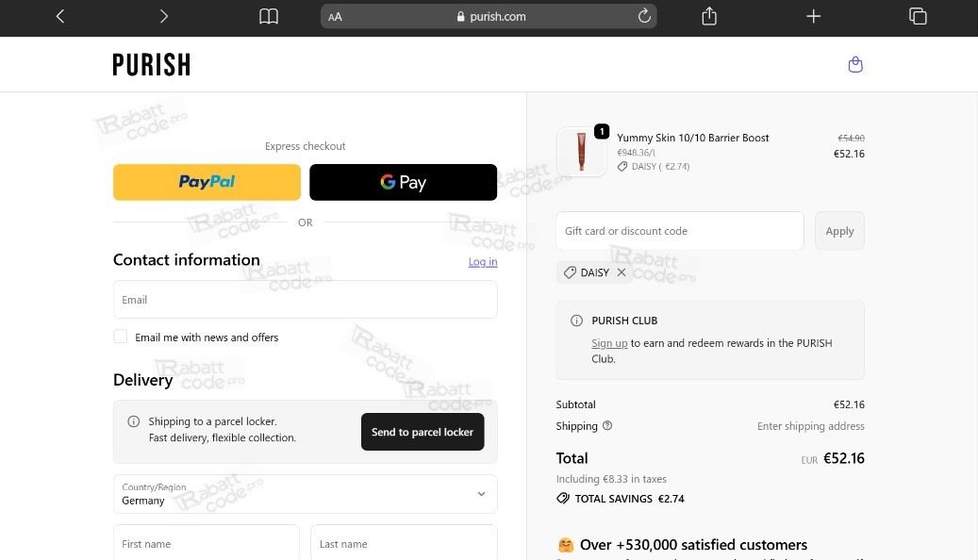This screenshot has height=560, width=978.
Task: Open the Country/Region dropdown
Action: [x=305, y=494]
